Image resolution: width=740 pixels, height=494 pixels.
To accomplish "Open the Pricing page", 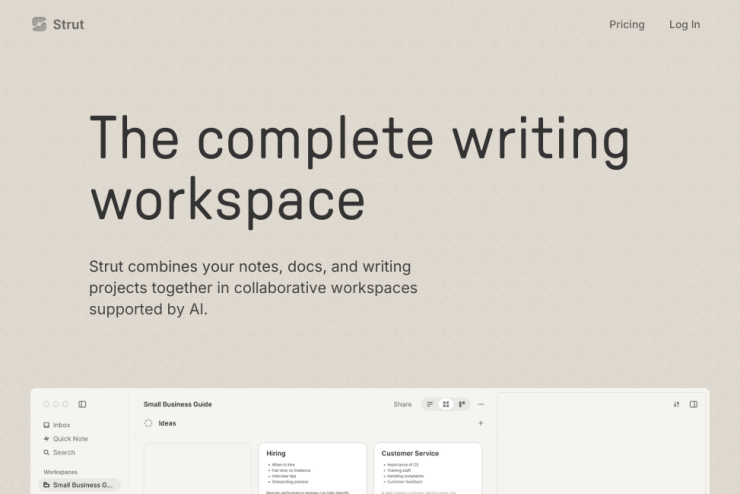I will (x=626, y=25).
